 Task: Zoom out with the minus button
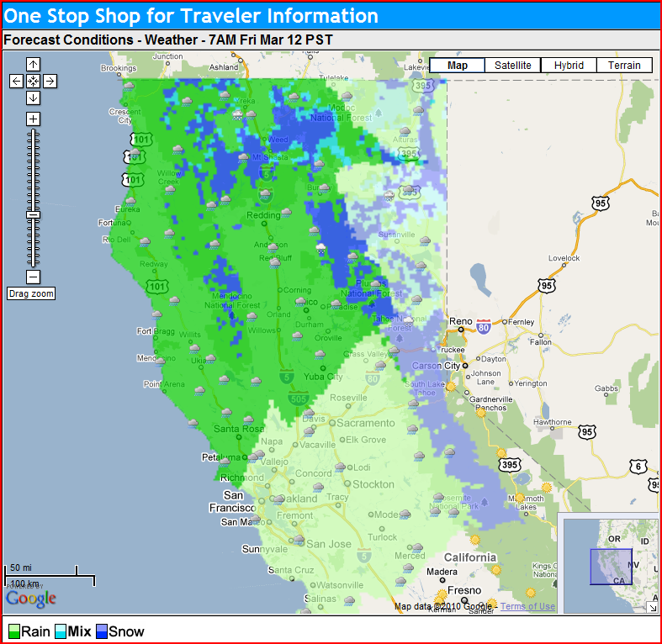tap(33, 277)
